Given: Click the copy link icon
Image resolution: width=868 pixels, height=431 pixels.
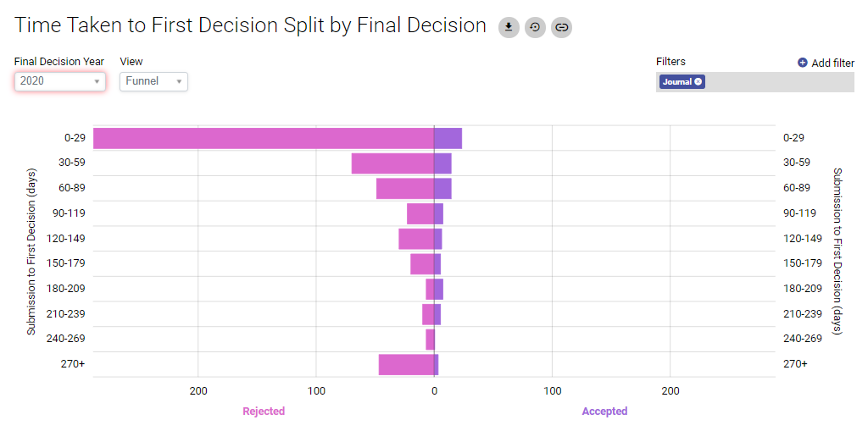Looking at the screenshot, I should 561,27.
